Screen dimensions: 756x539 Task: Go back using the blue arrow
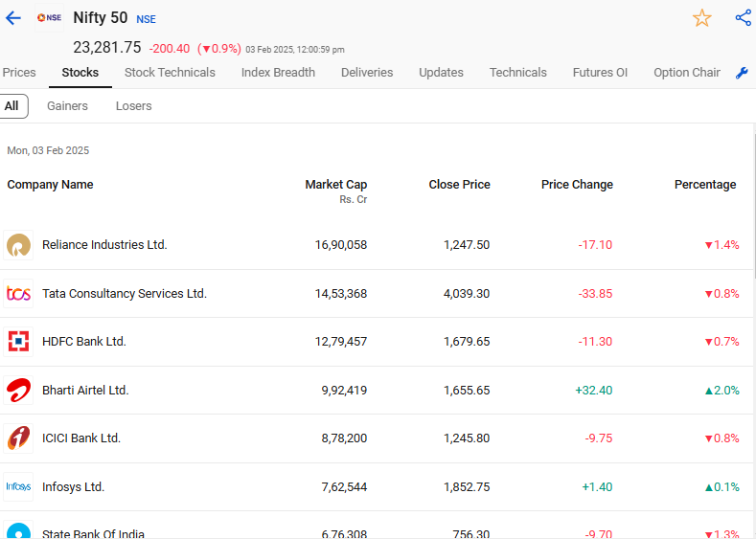[13, 18]
